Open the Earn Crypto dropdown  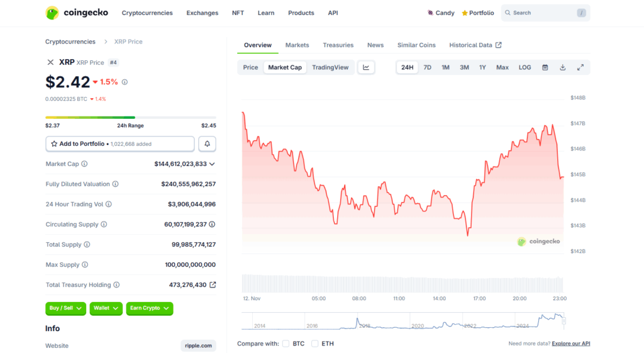click(149, 308)
